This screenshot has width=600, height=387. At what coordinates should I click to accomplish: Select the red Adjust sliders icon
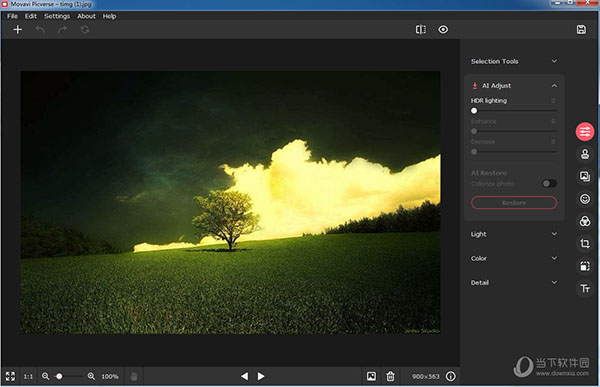click(585, 132)
